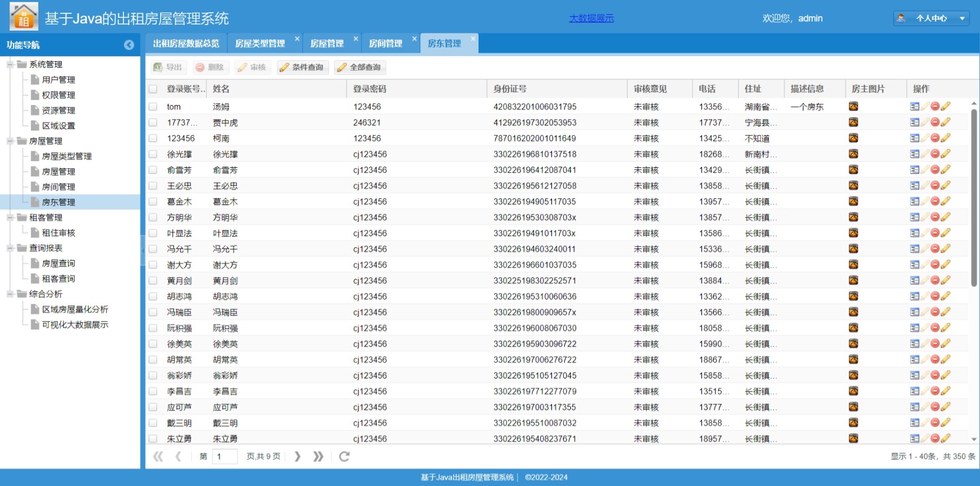The image size is (980, 486).
Task: Collapse 租客管理 tree folder
Action: coord(10,218)
